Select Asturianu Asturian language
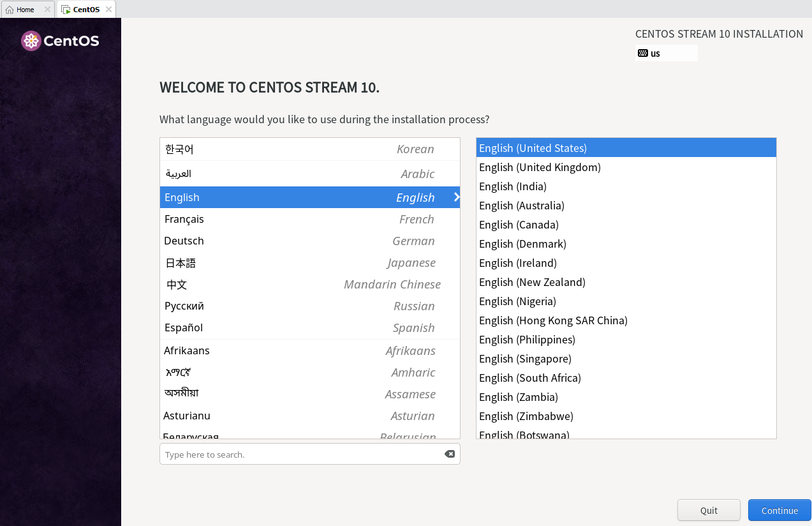The image size is (812, 526). [310, 416]
